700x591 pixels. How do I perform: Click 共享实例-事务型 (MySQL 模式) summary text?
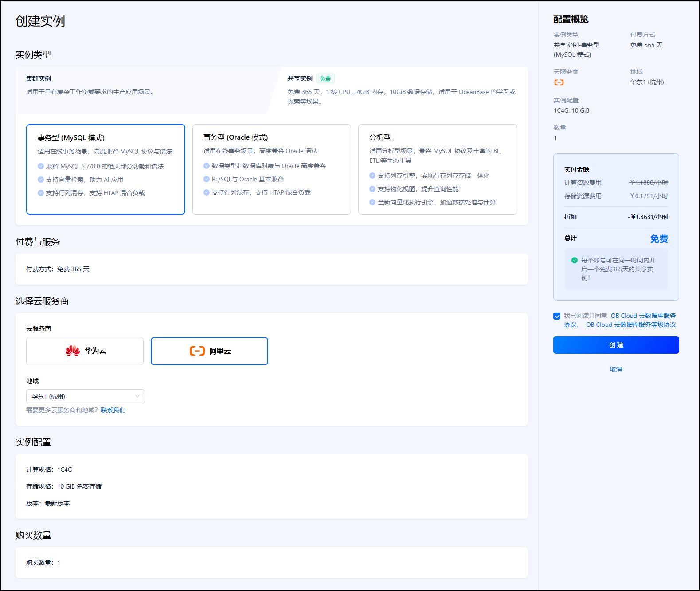click(577, 50)
